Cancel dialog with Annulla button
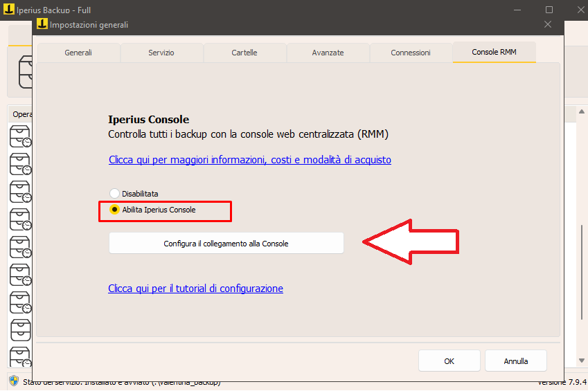The width and height of the screenshot is (588, 391). pos(515,361)
